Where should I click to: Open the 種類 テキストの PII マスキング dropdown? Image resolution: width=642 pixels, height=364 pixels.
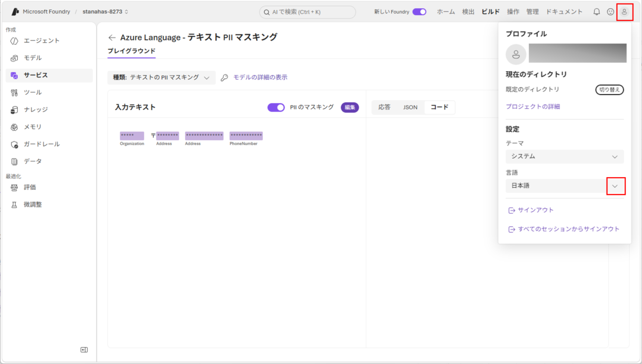click(161, 77)
